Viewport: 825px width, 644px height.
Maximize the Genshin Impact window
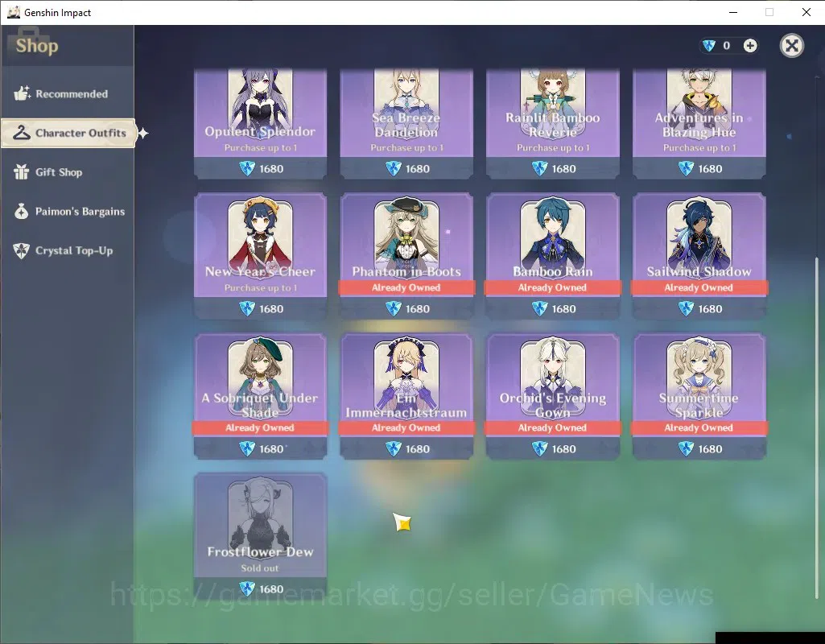coord(769,12)
